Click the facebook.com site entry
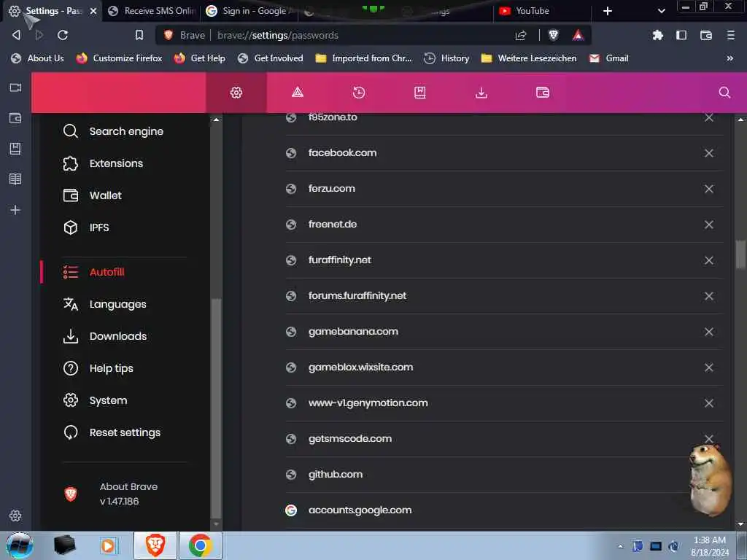This screenshot has height=560, width=747. click(343, 153)
